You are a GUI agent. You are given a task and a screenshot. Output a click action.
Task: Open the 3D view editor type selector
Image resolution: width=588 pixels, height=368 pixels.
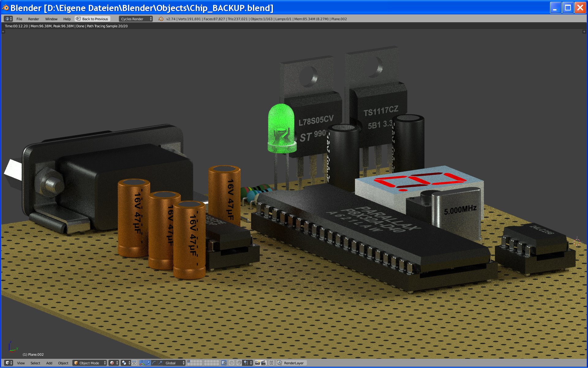pyautogui.click(x=9, y=363)
